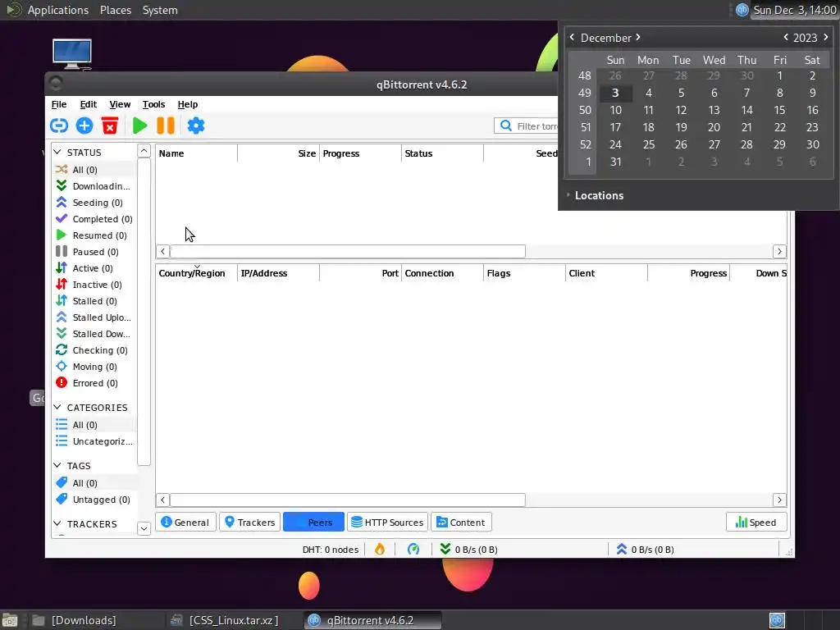840x630 pixels.
Task: Click download speed 0 B/s status
Action: point(468,550)
